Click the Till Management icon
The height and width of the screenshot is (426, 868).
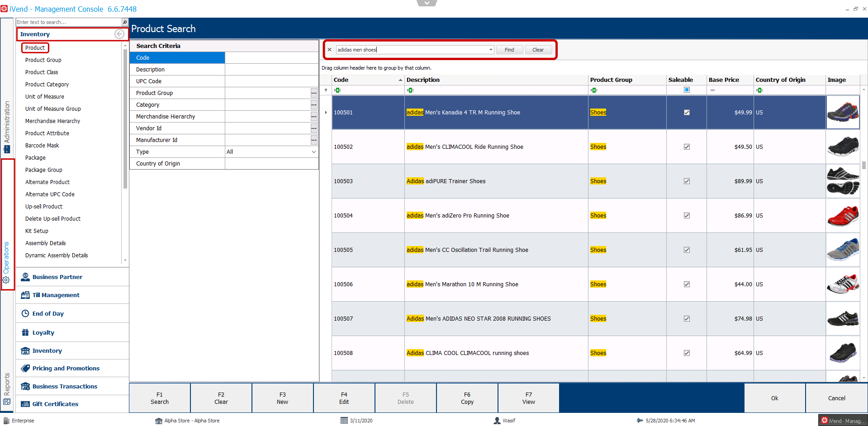coord(25,295)
